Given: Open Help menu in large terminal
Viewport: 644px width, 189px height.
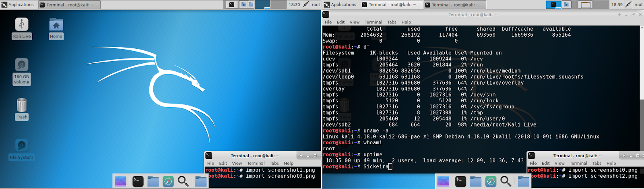Looking at the screenshot, I should 406,22.
